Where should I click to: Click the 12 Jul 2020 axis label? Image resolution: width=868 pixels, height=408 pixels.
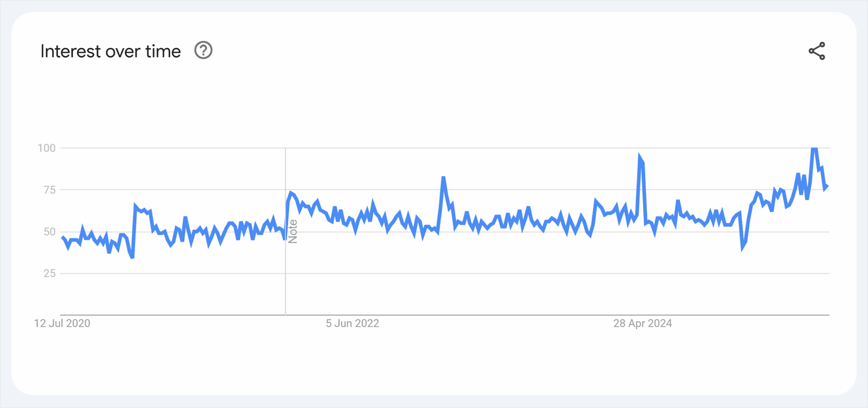pos(62,323)
